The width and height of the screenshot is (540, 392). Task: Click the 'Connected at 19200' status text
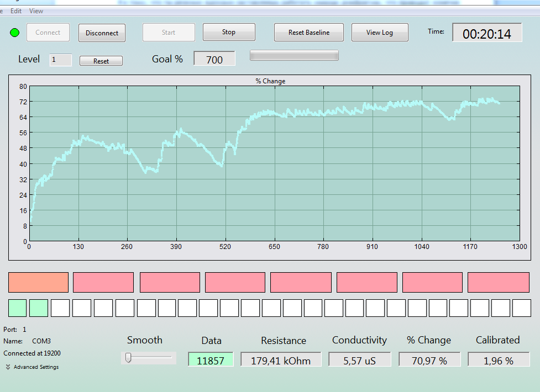[32, 353]
